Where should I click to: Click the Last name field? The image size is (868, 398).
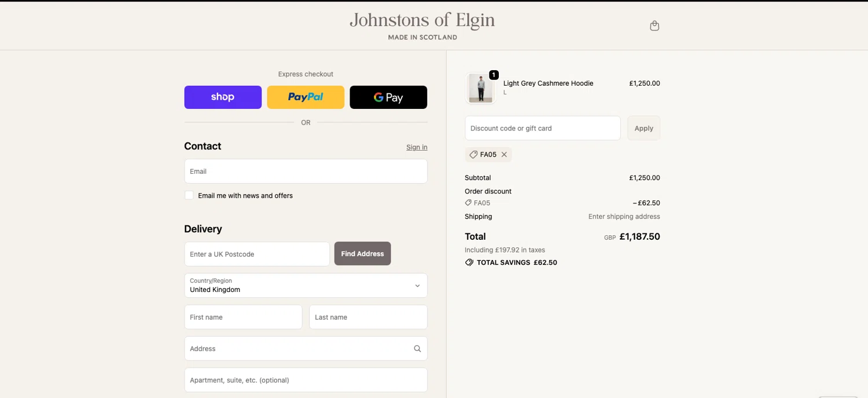point(368,317)
